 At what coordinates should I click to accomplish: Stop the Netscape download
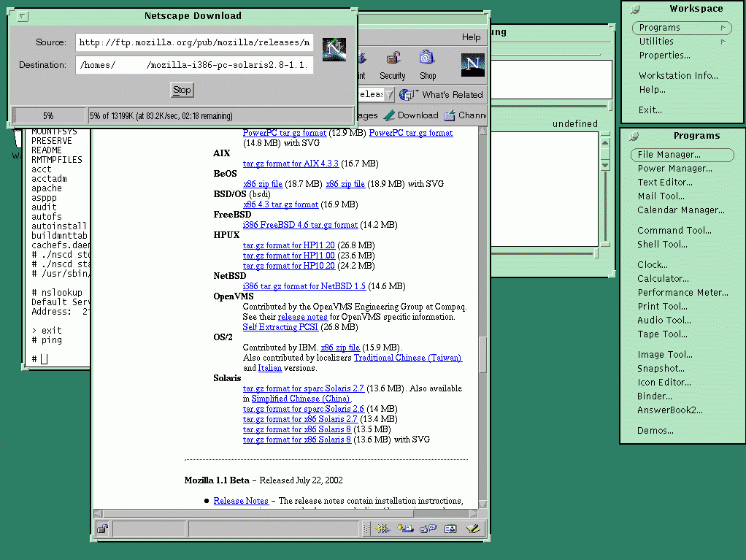point(182,90)
